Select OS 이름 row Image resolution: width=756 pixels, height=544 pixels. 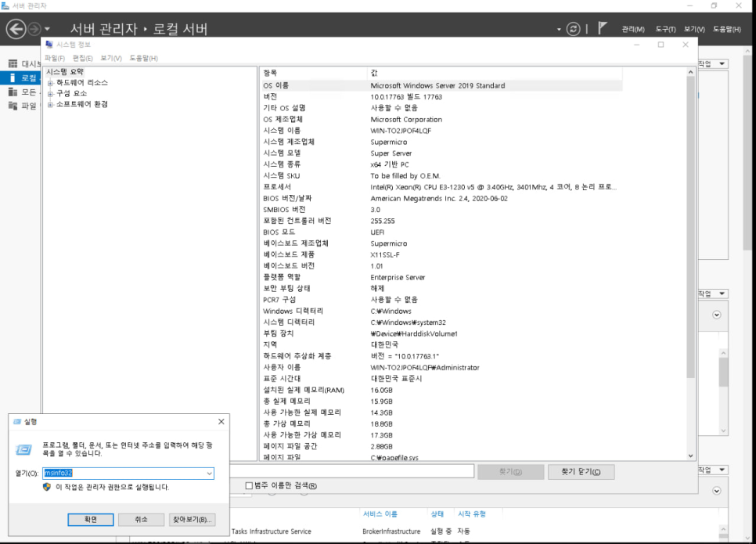[x=442, y=85]
